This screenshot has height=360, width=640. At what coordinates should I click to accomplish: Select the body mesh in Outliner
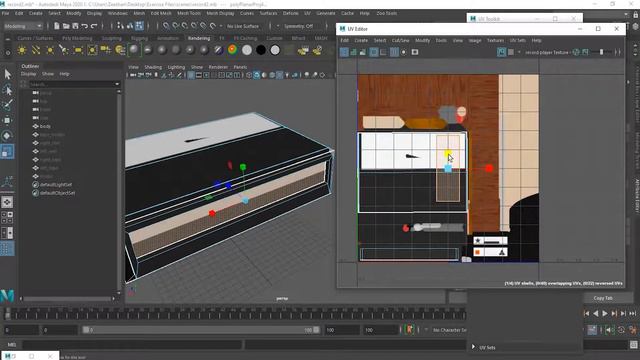[x=45, y=126]
